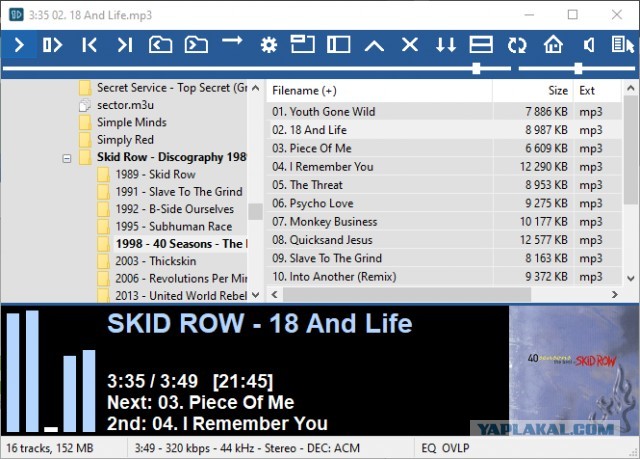Skip to the next track
The height and width of the screenshot is (459, 640).
click(x=124, y=44)
